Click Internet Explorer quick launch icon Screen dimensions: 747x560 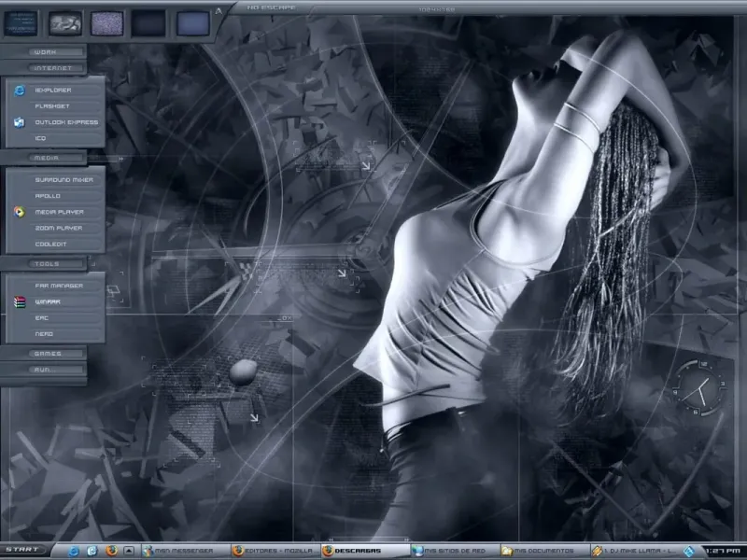[x=74, y=551]
